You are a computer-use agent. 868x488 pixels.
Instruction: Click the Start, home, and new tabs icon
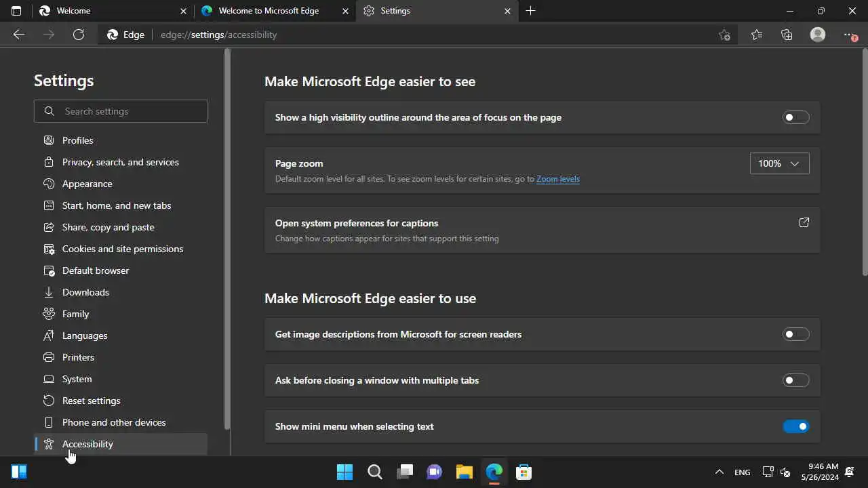48,205
